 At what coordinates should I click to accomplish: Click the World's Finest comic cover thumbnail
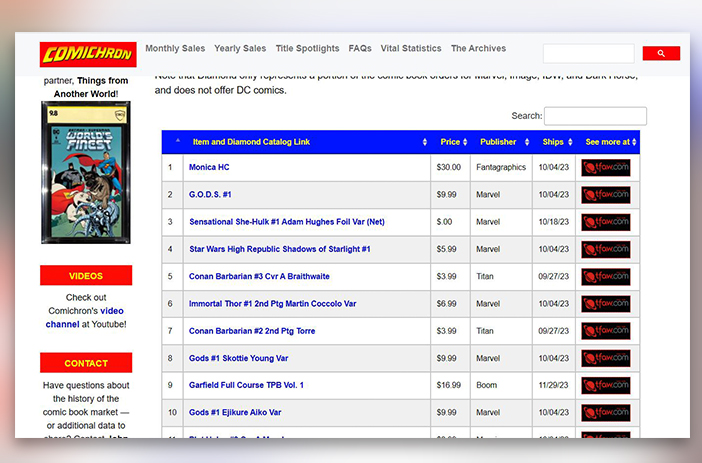point(86,172)
